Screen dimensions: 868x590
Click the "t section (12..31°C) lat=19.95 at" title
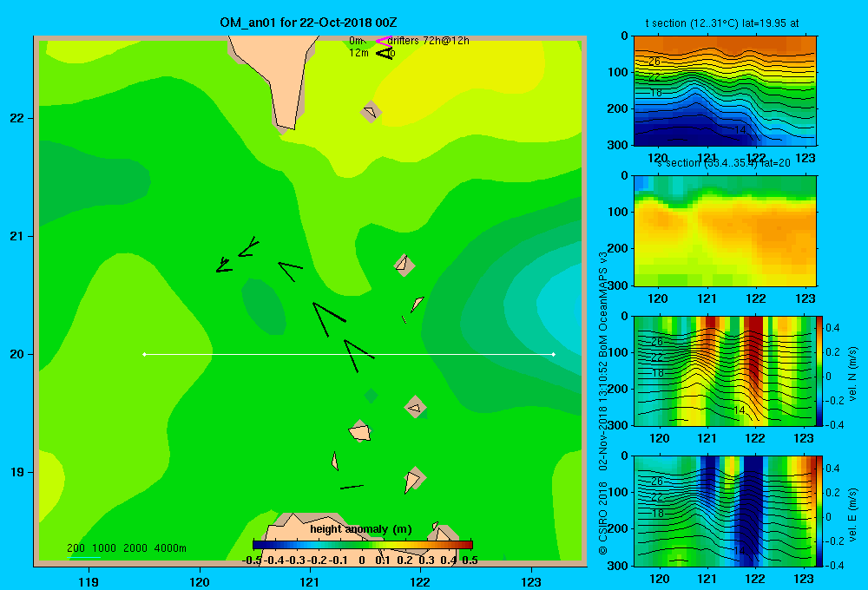[722, 23]
